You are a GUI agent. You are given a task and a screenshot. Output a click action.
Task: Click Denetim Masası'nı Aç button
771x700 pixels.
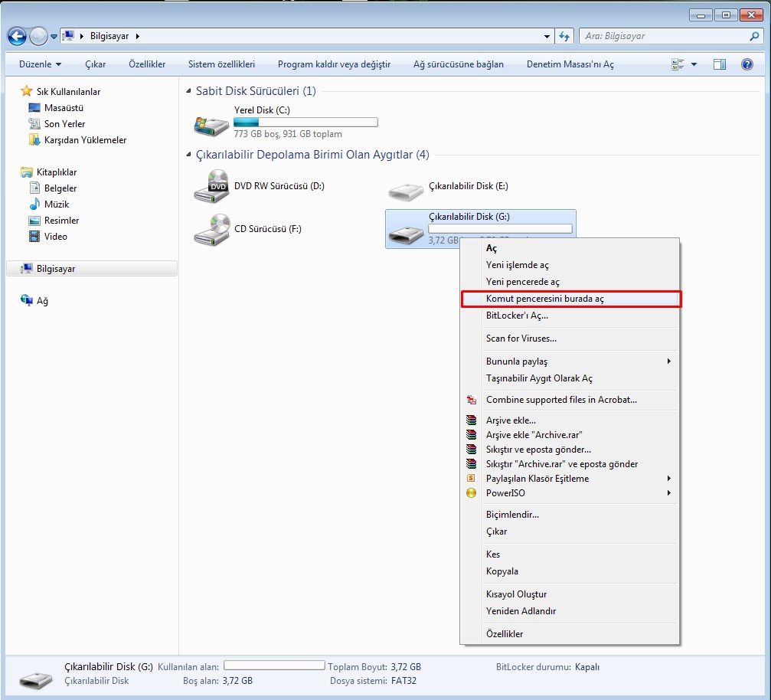pos(570,64)
